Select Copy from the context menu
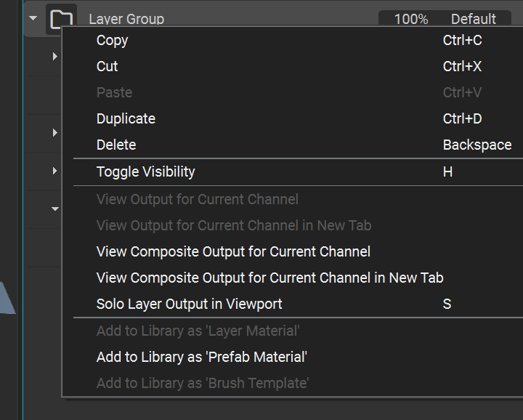 pos(112,41)
